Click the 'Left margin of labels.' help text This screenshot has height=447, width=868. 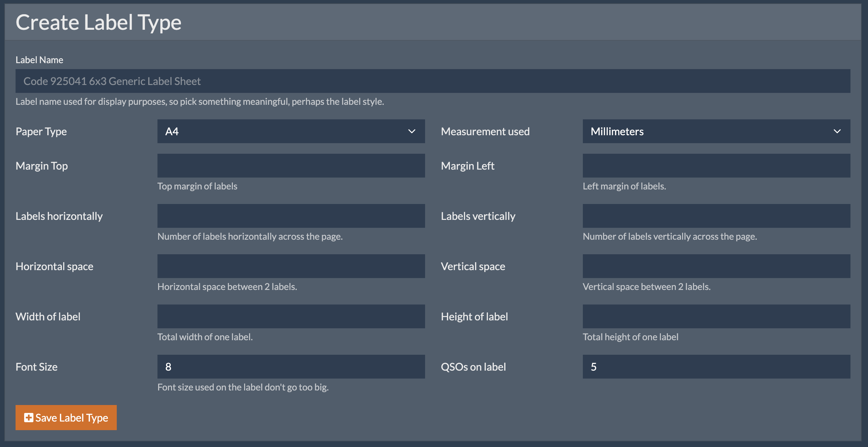pos(625,186)
